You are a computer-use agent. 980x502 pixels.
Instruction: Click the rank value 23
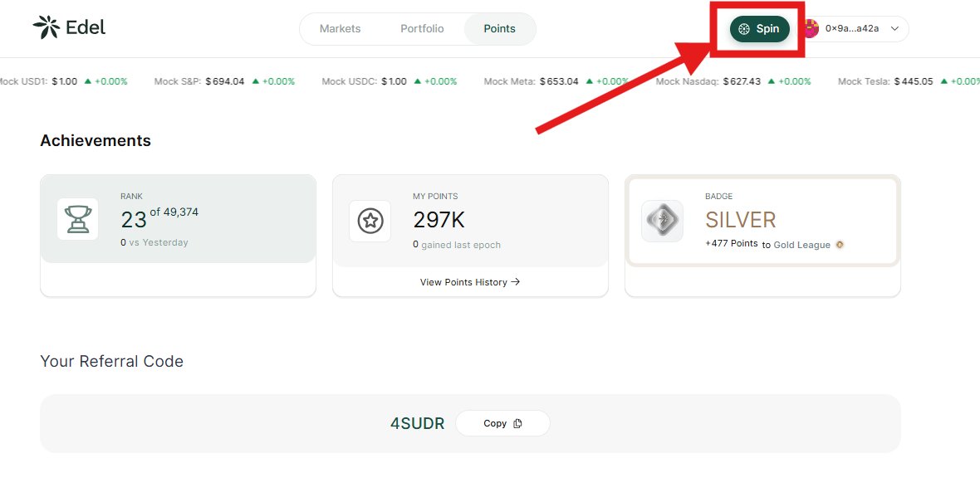134,220
